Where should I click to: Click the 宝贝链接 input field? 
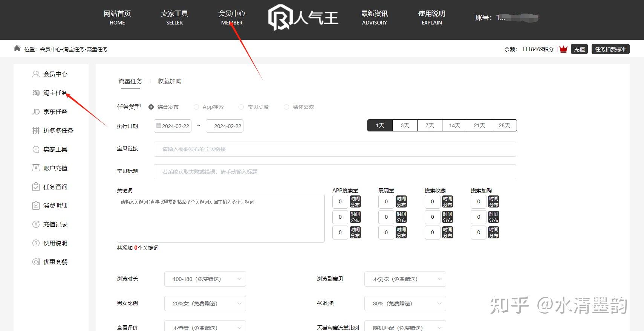pos(335,149)
